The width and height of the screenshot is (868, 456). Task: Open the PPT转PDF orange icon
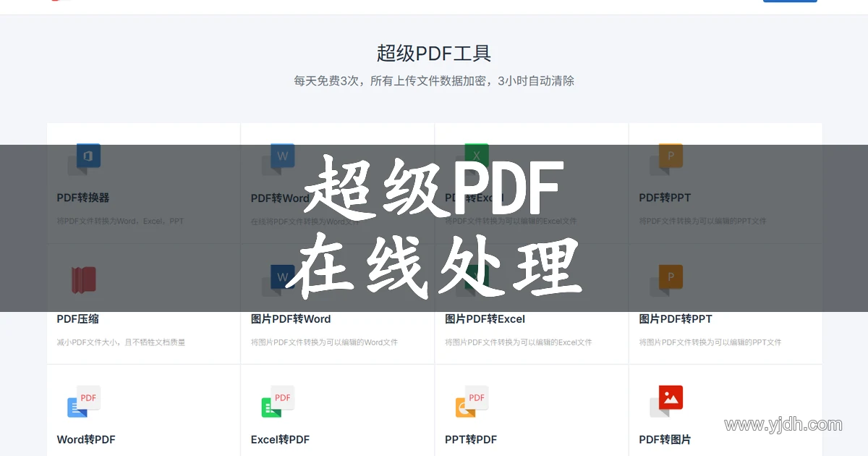[x=472, y=401]
